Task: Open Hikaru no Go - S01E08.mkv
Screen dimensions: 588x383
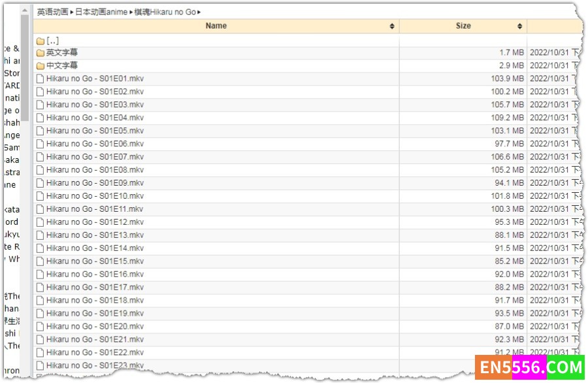Action: click(x=95, y=171)
